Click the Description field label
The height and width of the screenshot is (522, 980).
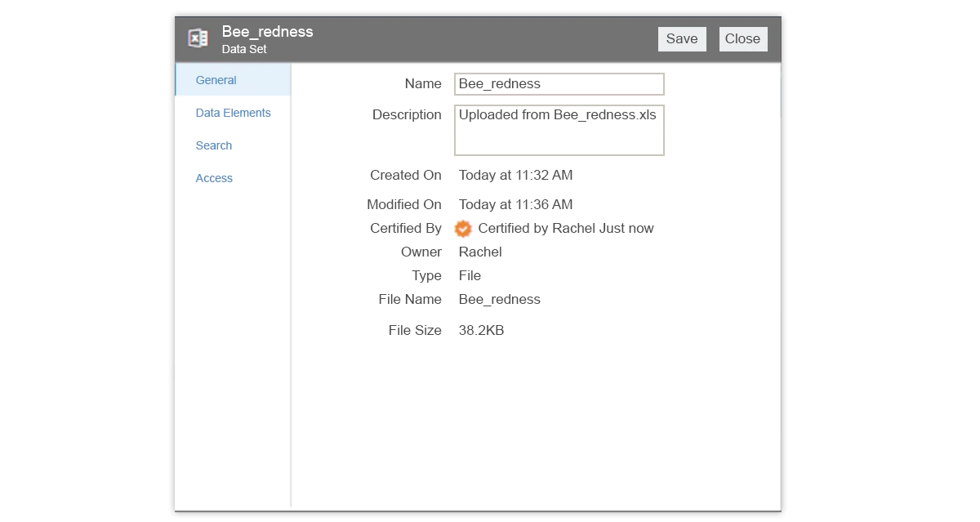tap(407, 114)
